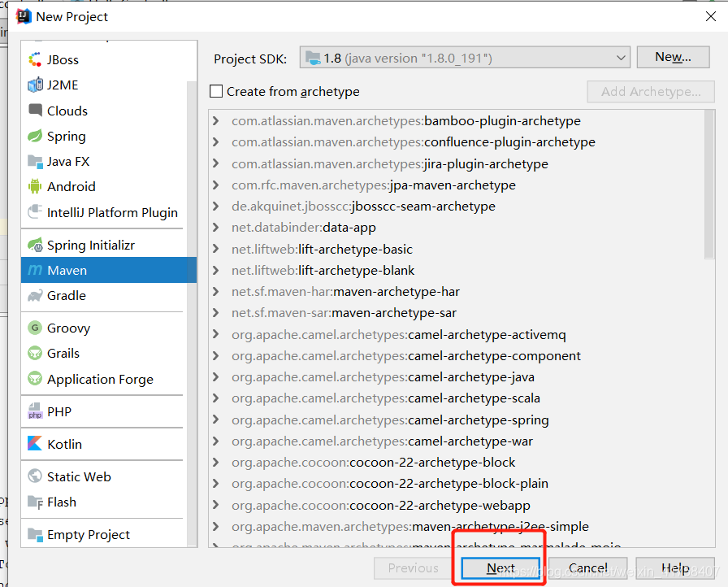Select maven-archetype-har list entry
The image size is (728, 587).
point(345,292)
